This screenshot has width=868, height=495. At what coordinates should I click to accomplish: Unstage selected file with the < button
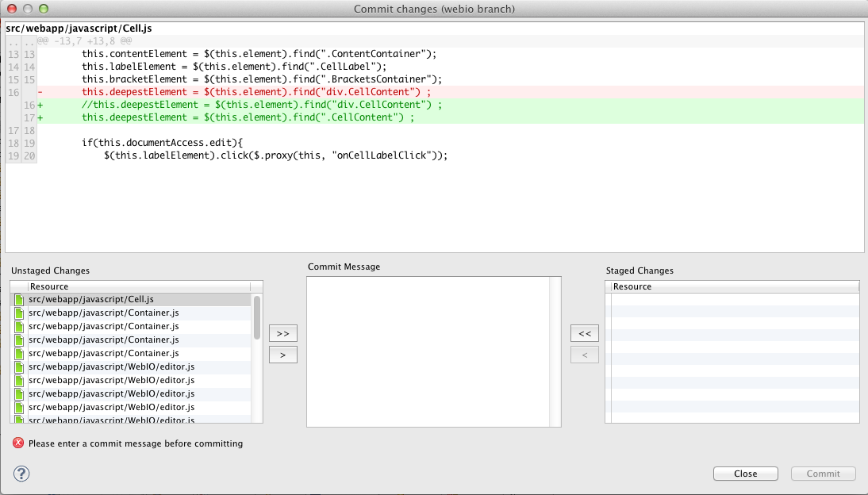[x=585, y=355]
